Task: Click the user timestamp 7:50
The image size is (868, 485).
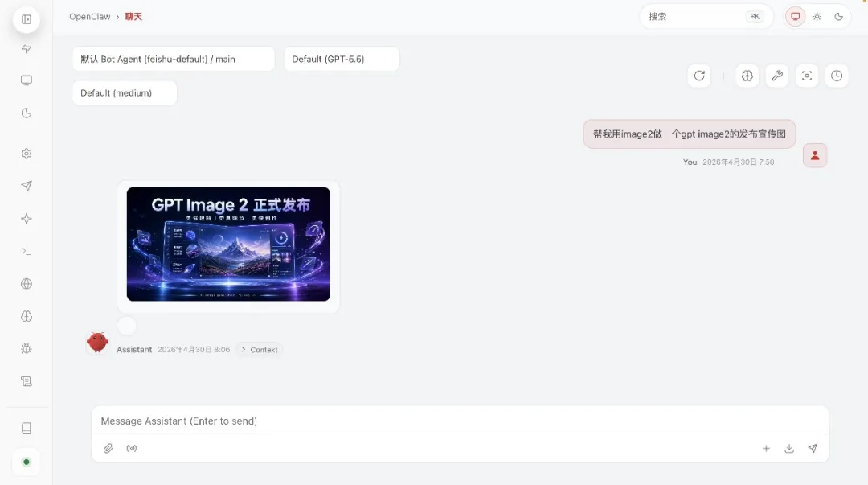Action: point(739,162)
